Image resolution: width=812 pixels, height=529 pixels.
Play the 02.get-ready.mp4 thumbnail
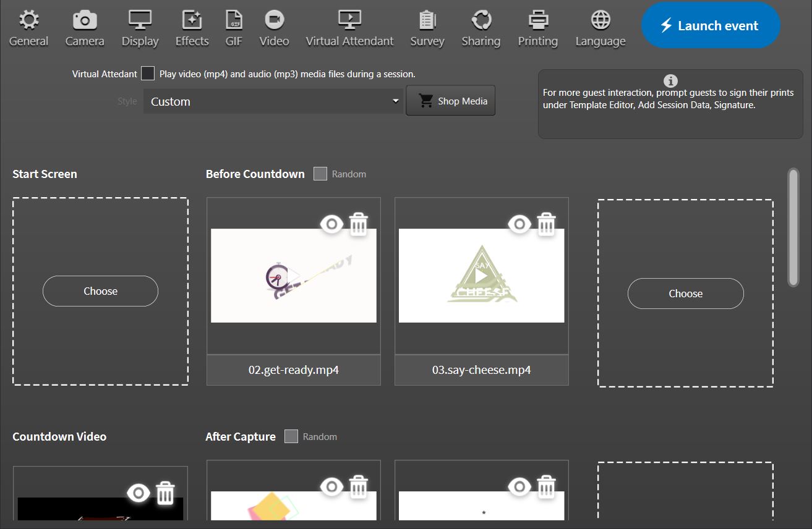point(294,276)
